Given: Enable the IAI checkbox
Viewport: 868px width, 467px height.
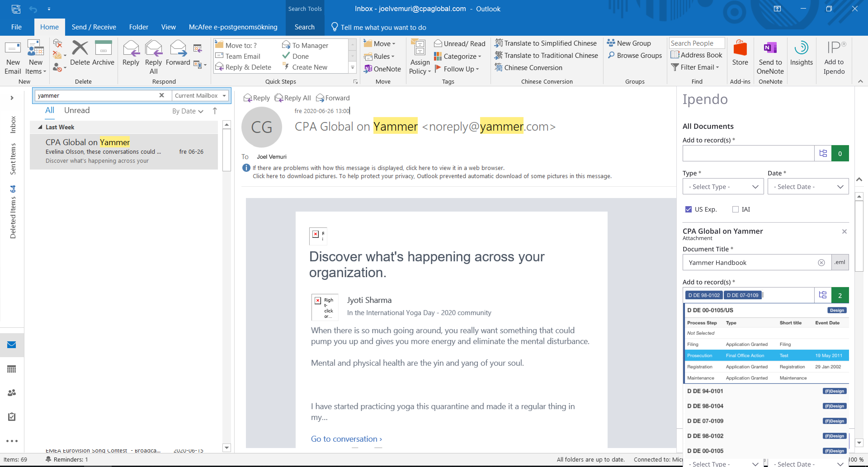Looking at the screenshot, I should point(735,209).
